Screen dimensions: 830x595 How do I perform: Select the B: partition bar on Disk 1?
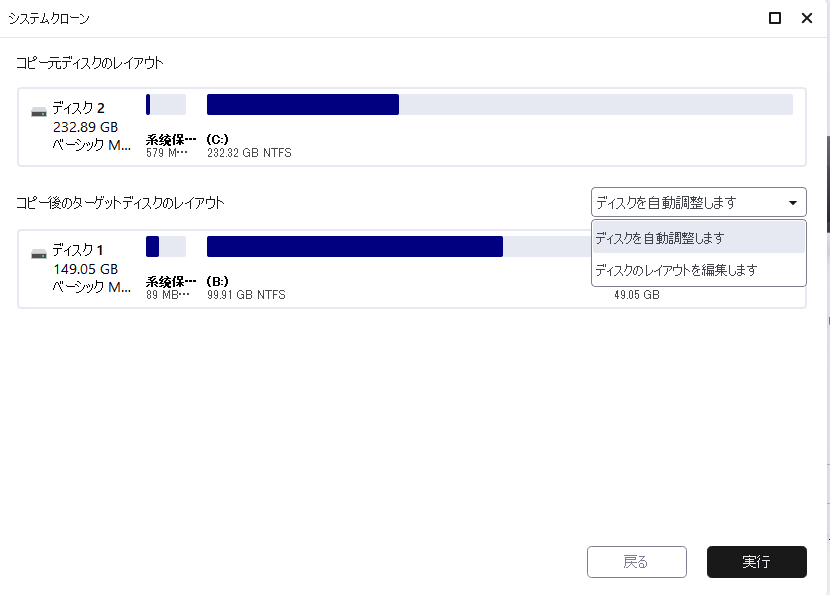tap(355, 247)
